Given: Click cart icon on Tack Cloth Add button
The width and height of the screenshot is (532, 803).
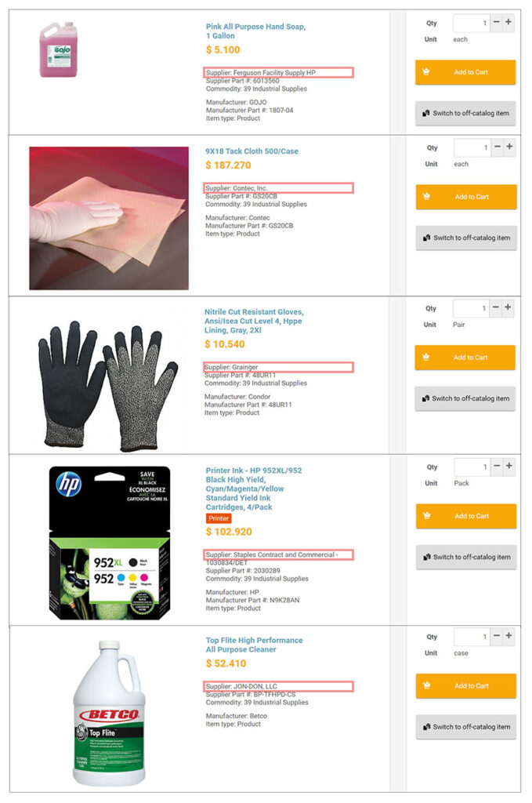Looking at the screenshot, I should [427, 197].
